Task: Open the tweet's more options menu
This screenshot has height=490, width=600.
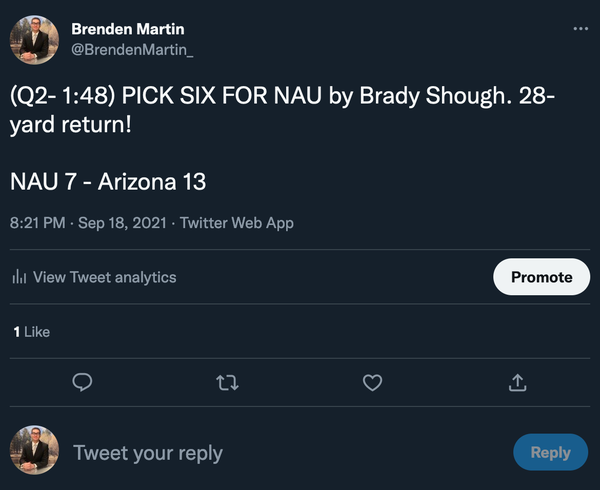Action: (581, 29)
